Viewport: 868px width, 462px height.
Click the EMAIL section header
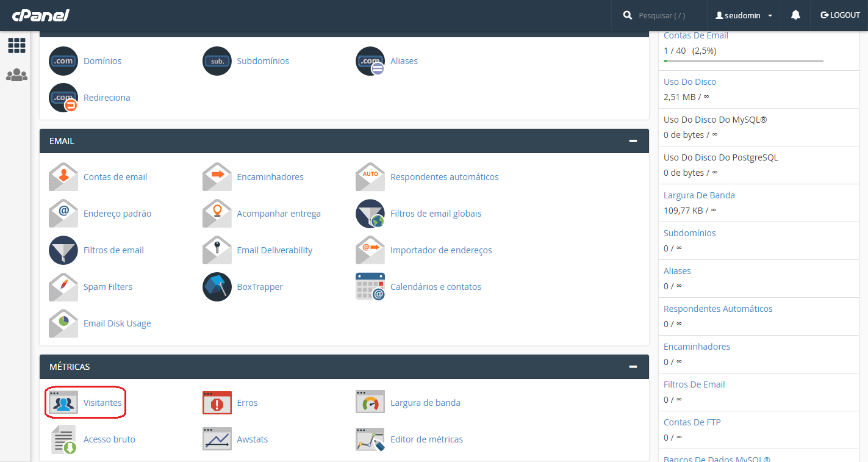coord(344,141)
